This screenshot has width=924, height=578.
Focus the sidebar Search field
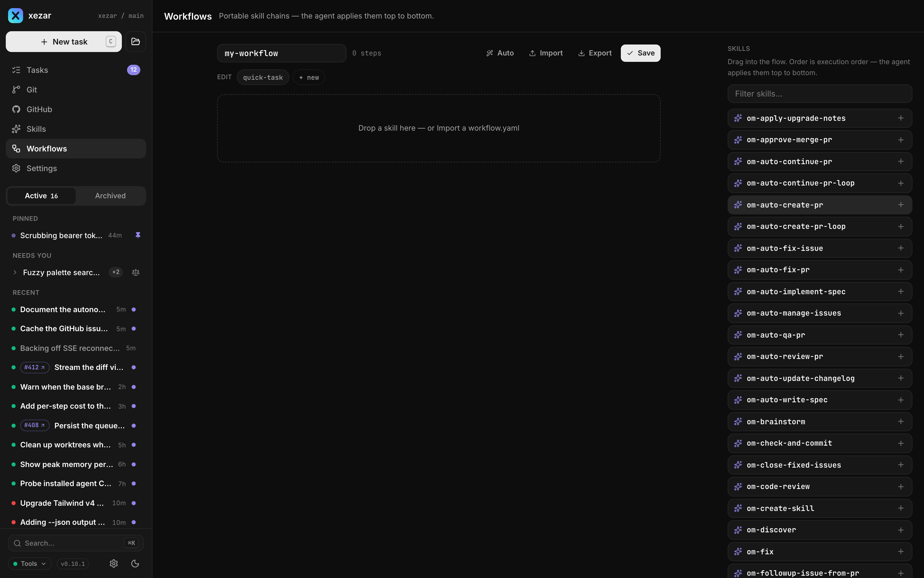tap(76, 543)
